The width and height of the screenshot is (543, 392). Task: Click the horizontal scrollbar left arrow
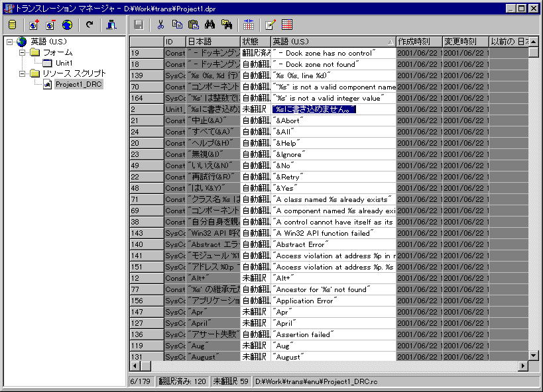pyautogui.click(x=135, y=366)
